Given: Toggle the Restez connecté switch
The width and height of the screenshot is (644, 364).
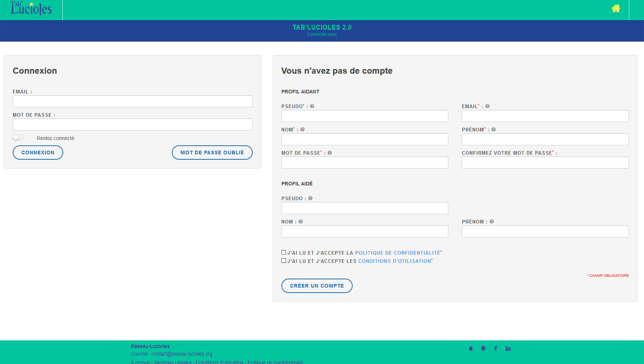Looking at the screenshot, I should pyautogui.click(x=18, y=137).
